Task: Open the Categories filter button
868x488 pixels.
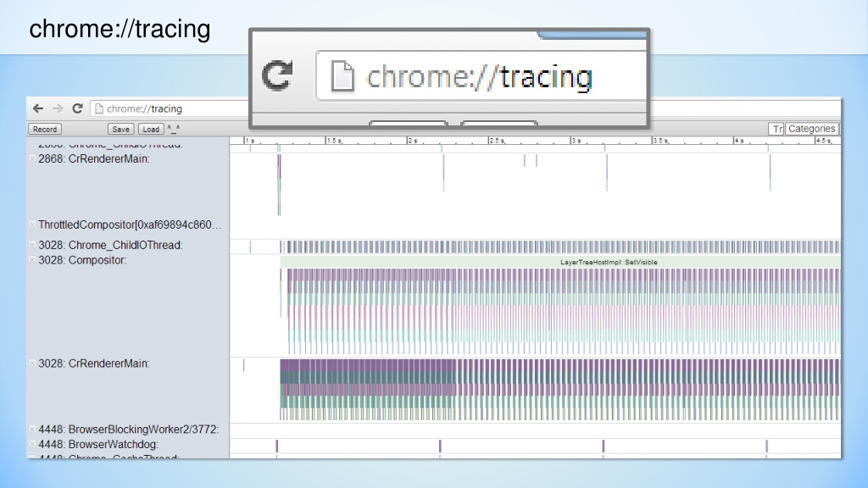Action: (x=811, y=129)
